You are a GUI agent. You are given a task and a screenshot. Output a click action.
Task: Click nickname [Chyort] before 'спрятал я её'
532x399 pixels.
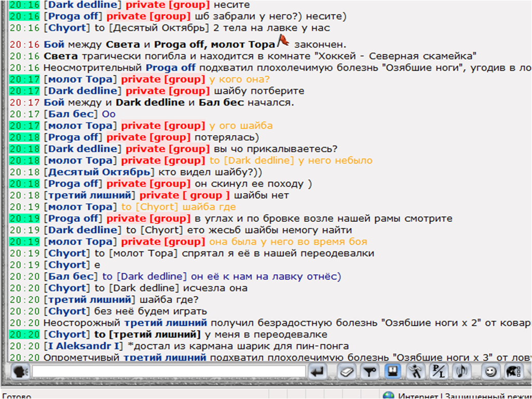(67, 254)
